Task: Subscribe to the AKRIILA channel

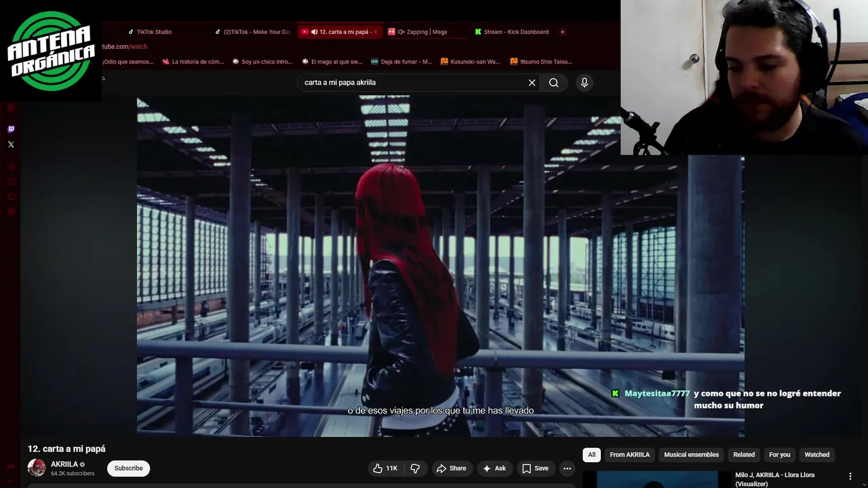Action: [128, 468]
